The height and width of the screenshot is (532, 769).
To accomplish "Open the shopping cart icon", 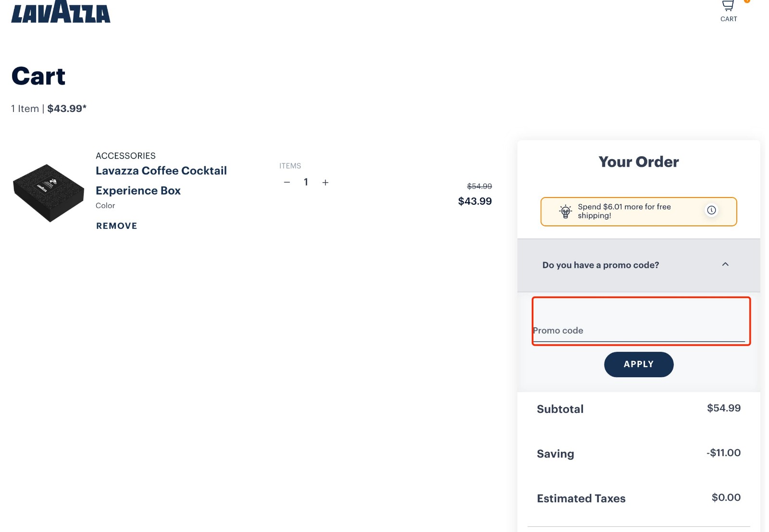I will click(728, 7).
